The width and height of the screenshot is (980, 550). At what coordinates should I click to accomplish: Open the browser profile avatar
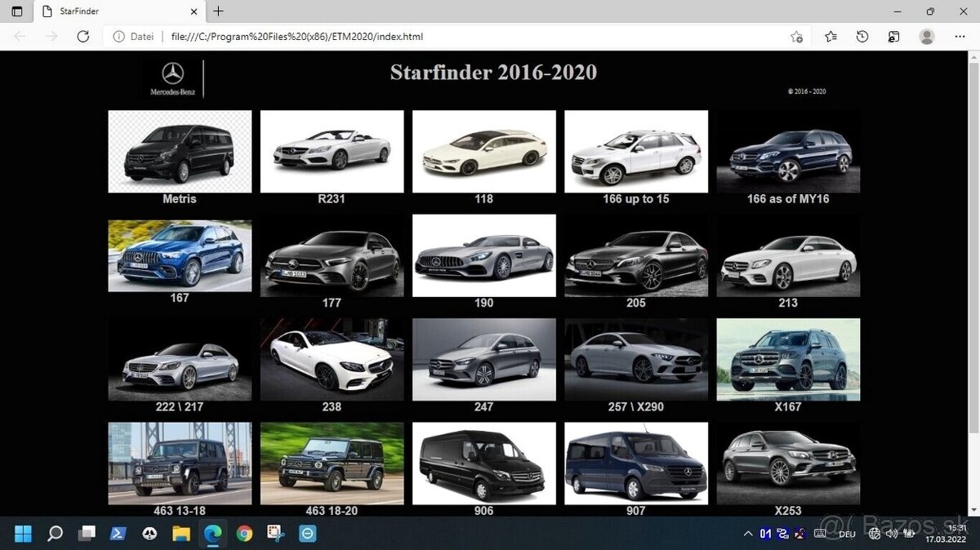[x=927, y=37]
